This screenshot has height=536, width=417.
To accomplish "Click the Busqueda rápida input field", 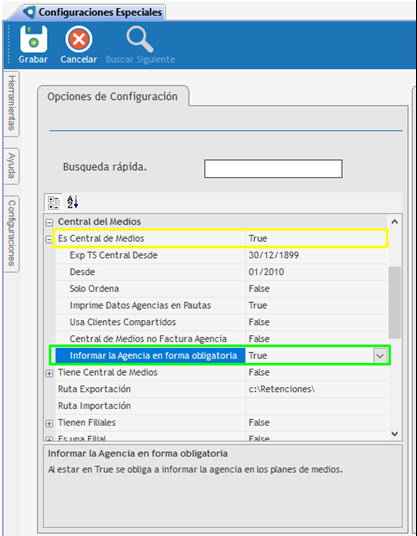I will 273,168.
